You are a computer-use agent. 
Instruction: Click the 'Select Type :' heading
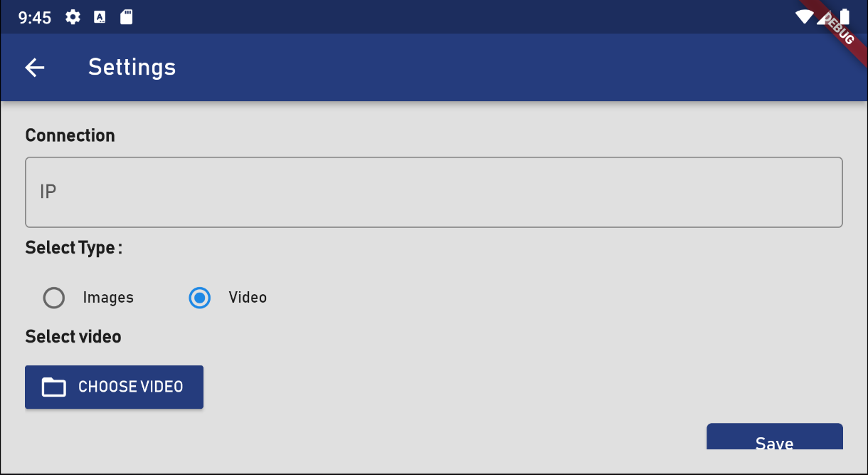73,248
